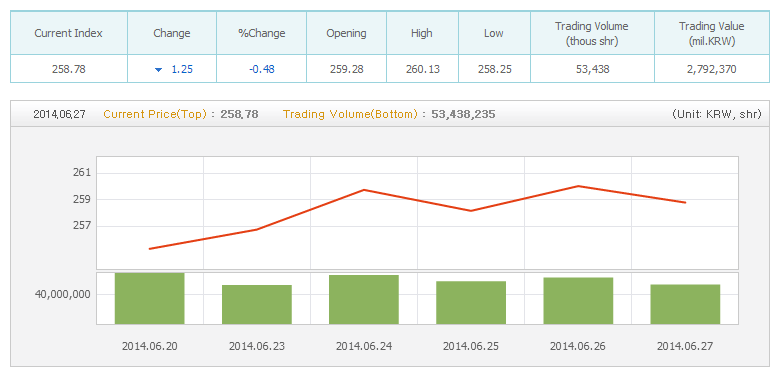
Task: Select the current index value 258.78 in the table
Action: (x=68, y=69)
